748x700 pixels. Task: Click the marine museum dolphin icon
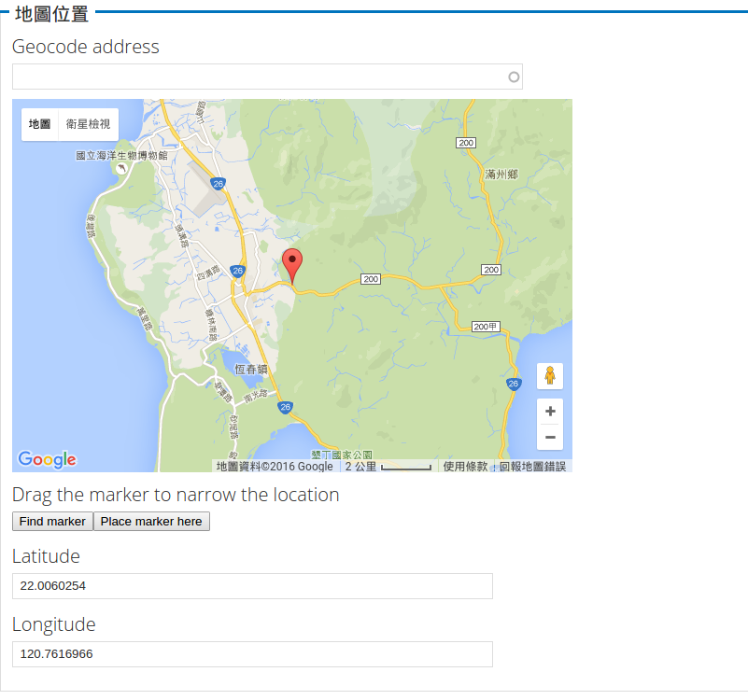[121, 168]
